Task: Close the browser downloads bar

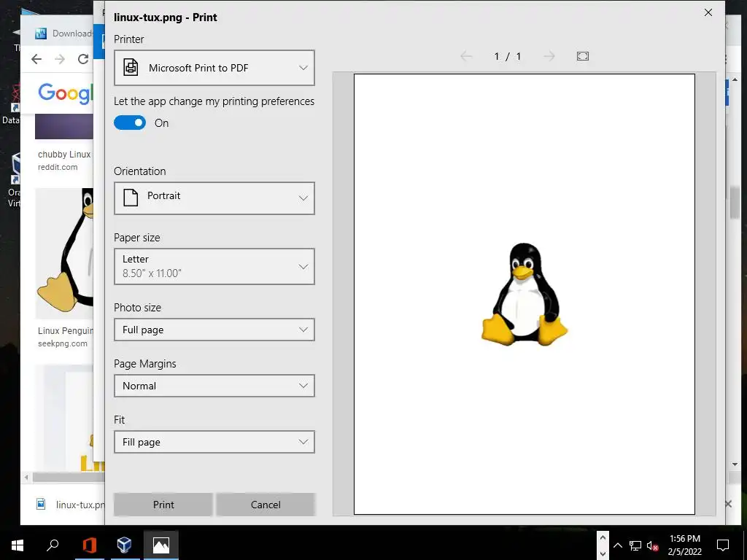Action: 728,504
